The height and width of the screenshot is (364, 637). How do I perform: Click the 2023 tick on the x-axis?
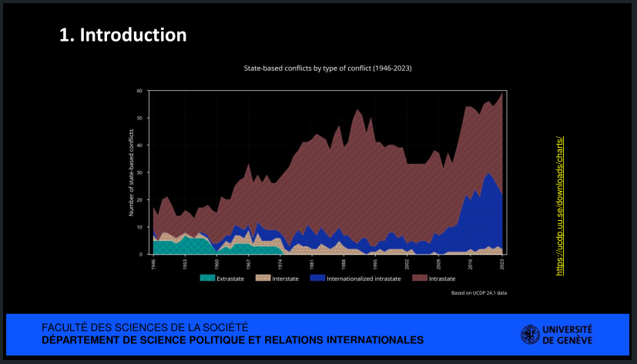pos(501,263)
